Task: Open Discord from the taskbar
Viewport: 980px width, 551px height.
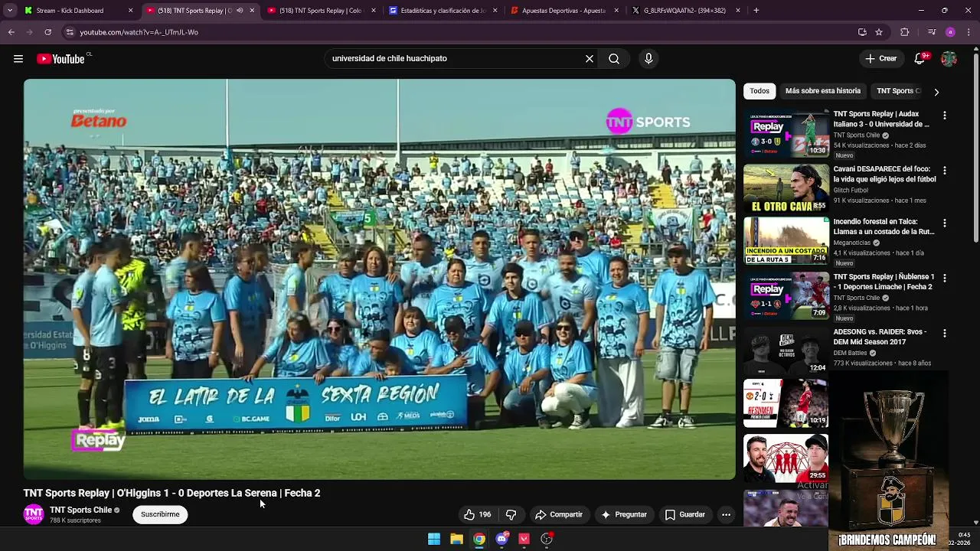Action: pyautogui.click(x=501, y=539)
